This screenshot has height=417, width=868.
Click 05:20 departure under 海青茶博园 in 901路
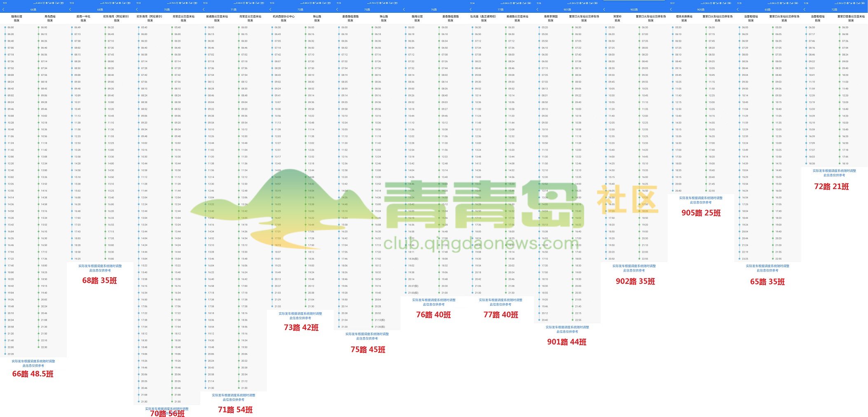tap(545, 28)
